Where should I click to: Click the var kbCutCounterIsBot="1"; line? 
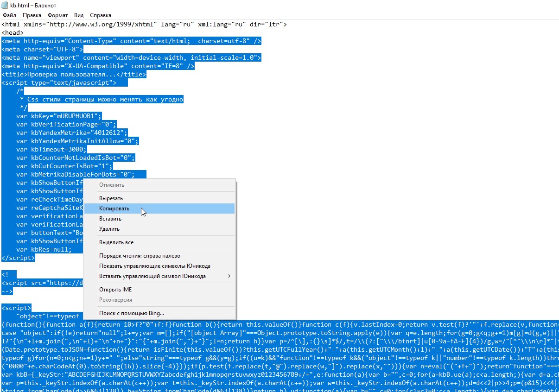tap(64, 166)
